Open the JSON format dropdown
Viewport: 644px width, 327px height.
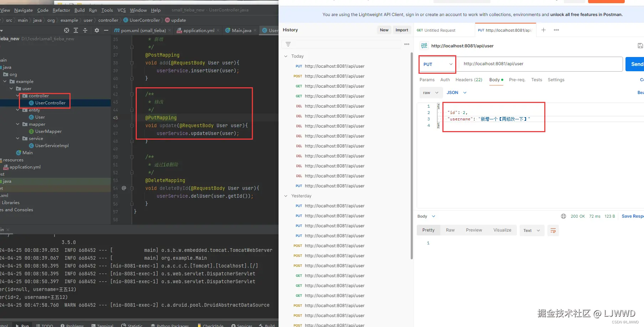coord(457,93)
